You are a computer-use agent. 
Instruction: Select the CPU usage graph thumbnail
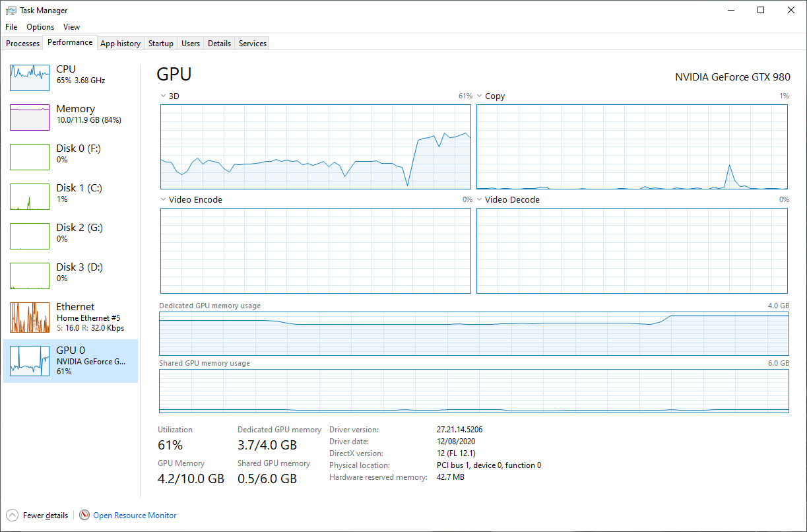tap(30, 78)
